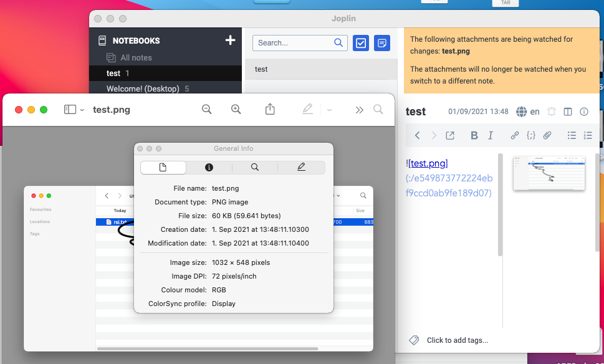Viewport: 604px width, 364px height.
Task: Click the Creation date value in inspector
Action: (x=261, y=229)
